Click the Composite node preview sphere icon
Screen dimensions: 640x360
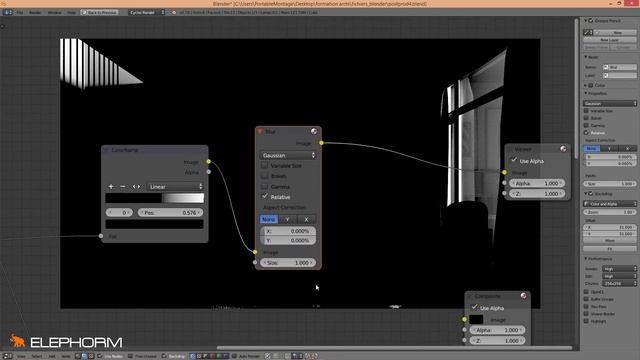pyautogui.click(x=524, y=296)
